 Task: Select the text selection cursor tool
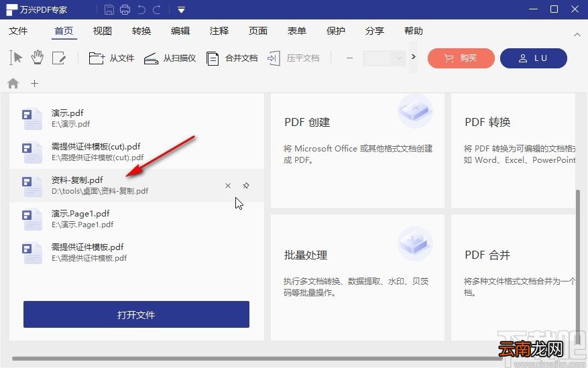[x=15, y=58]
